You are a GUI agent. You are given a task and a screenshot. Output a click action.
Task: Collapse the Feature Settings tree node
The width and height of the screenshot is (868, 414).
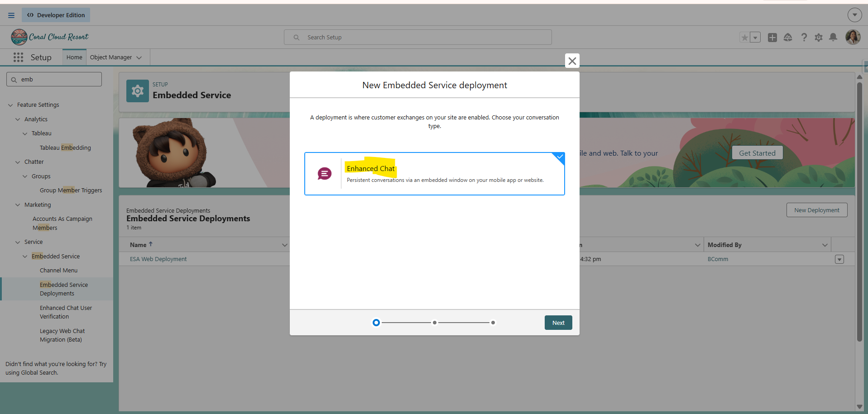coord(10,105)
